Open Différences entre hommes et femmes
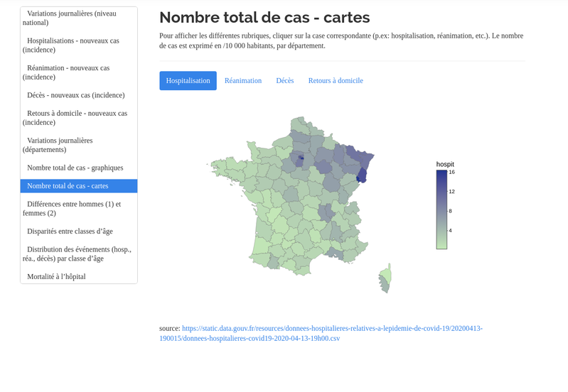Screen dimensions: 568x392 click(78, 209)
